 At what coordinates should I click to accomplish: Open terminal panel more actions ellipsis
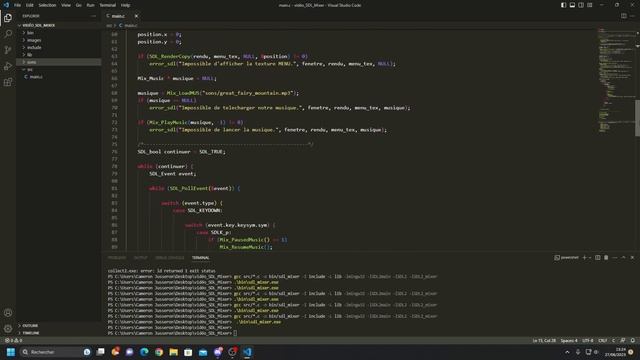click(615, 258)
